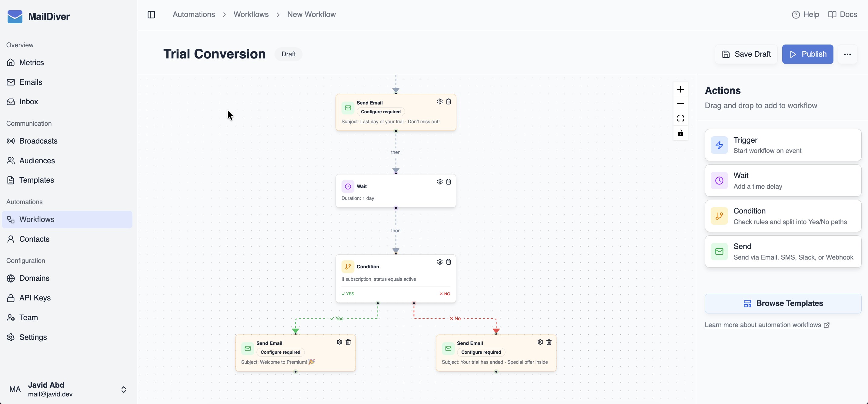The height and width of the screenshot is (404, 868).
Task: Toggle canvas lock icon
Action: point(680,133)
